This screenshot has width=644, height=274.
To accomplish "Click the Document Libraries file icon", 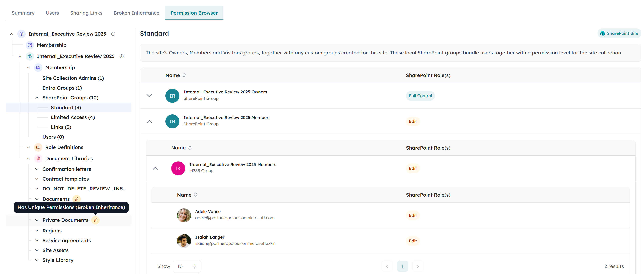I will (38, 158).
